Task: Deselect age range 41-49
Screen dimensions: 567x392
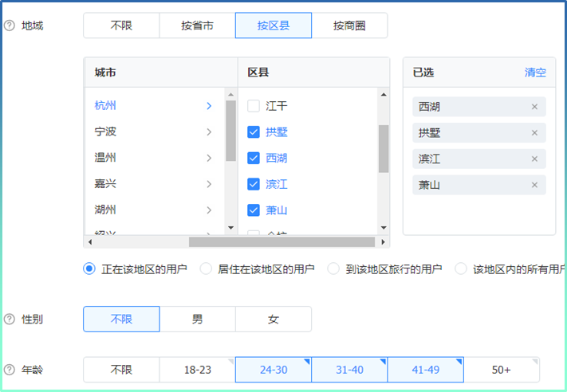Action: click(x=426, y=370)
